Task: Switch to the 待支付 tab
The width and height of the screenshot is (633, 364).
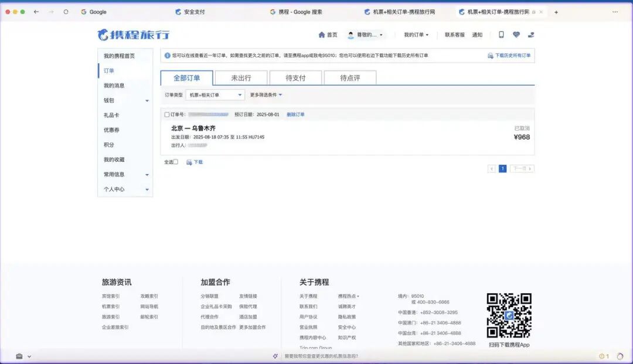Action: 295,78
